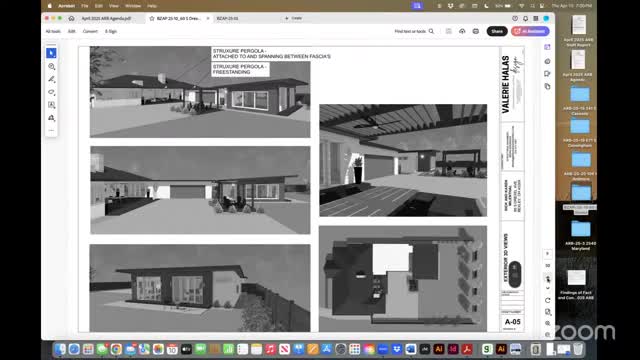Select the arrow selection tool in the left toolbar
This screenshot has height=360, width=640.
(x=51, y=53)
